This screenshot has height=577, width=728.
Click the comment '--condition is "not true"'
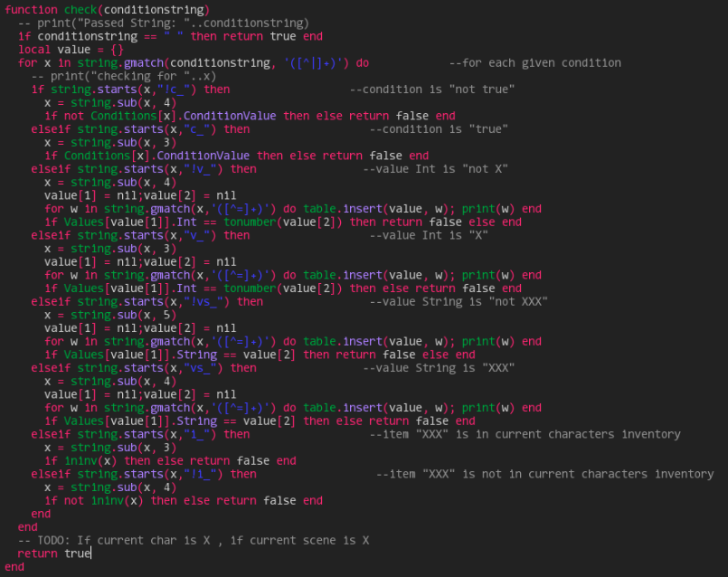tap(431, 90)
